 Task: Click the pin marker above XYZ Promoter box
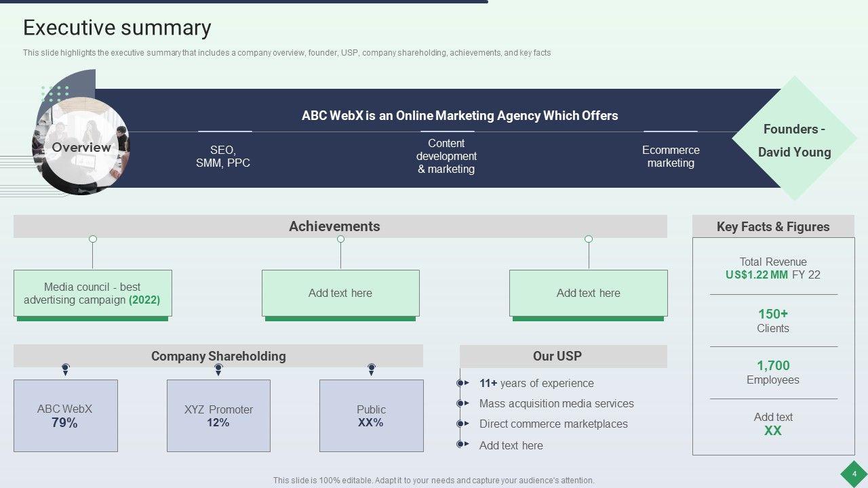click(218, 369)
